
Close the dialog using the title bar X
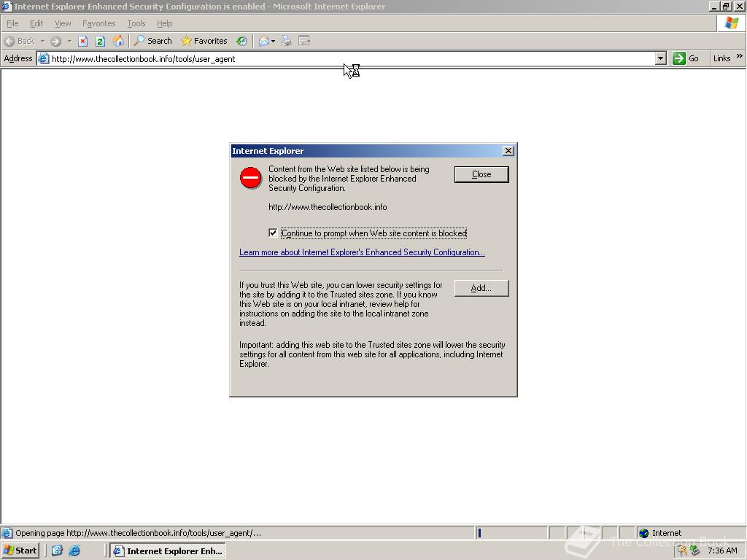[x=508, y=150]
